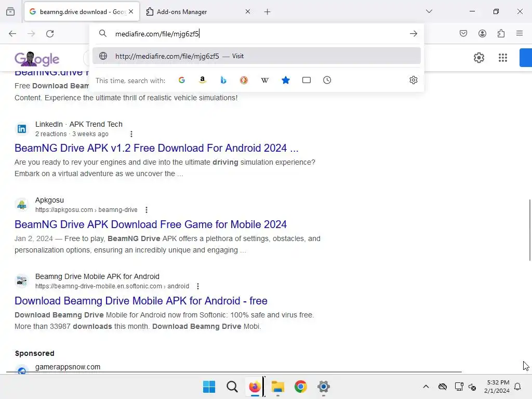Image resolution: width=532 pixels, height=399 pixels.
Task: Open Download Beamng Drive Mobile APK link
Action: (x=141, y=301)
